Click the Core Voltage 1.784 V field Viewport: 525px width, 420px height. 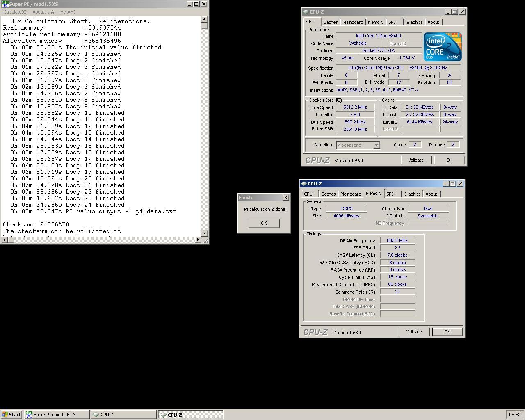pyautogui.click(x=407, y=58)
